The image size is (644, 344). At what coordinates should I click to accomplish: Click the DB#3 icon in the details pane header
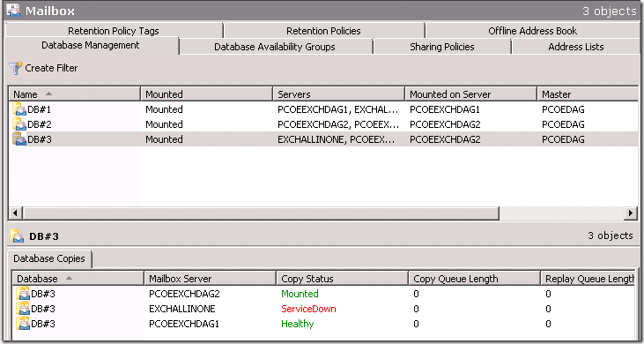point(18,236)
